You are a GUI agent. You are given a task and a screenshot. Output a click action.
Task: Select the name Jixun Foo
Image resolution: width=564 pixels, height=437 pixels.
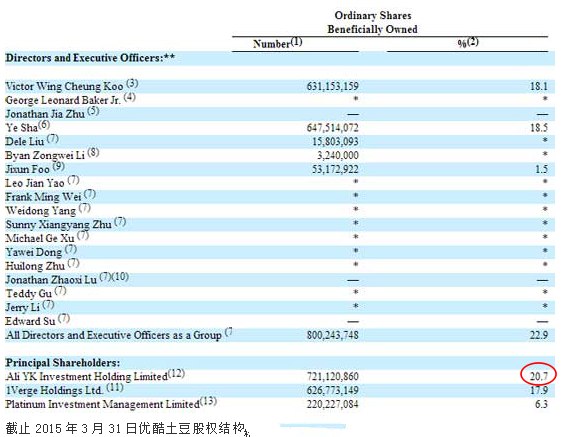click(27, 169)
